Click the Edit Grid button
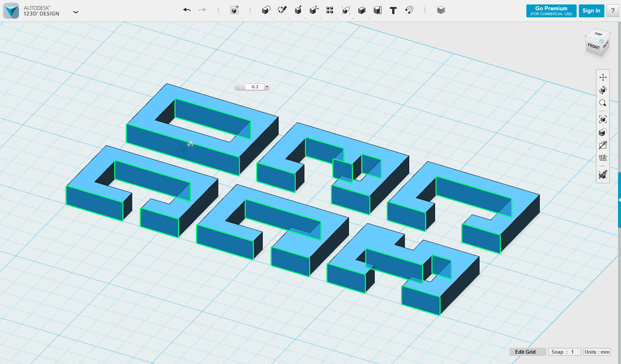 click(527, 352)
